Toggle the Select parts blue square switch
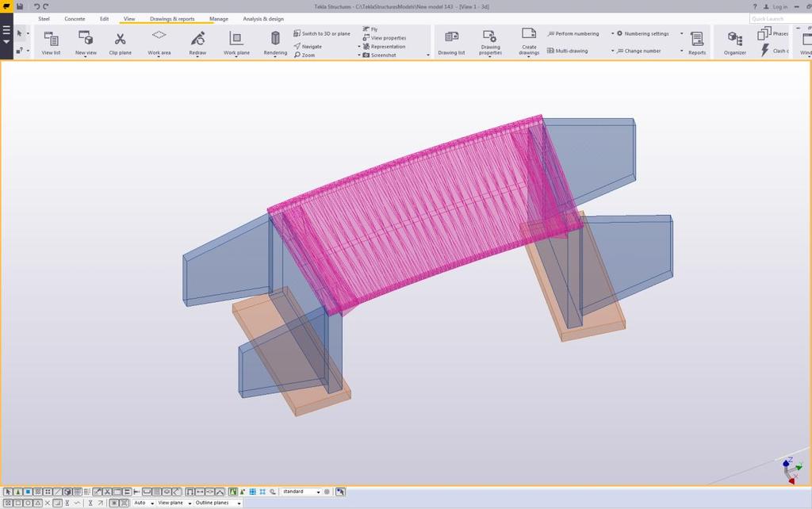The image size is (812, 509). [28, 492]
